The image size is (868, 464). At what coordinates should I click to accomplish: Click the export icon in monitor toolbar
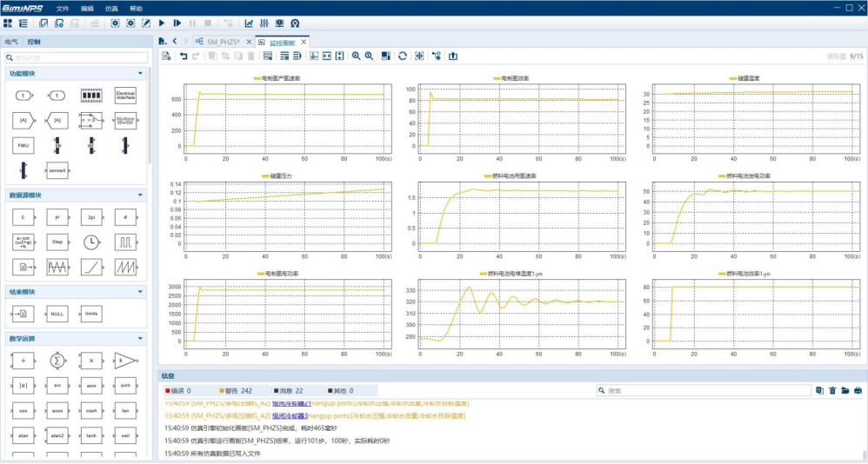tap(451, 56)
